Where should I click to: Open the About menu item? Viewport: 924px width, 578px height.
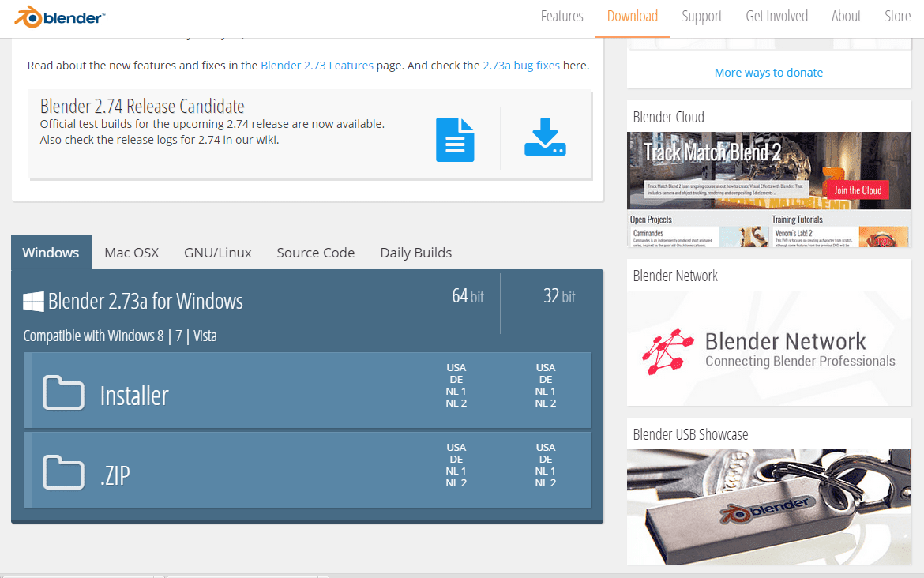tap(846, 17)
